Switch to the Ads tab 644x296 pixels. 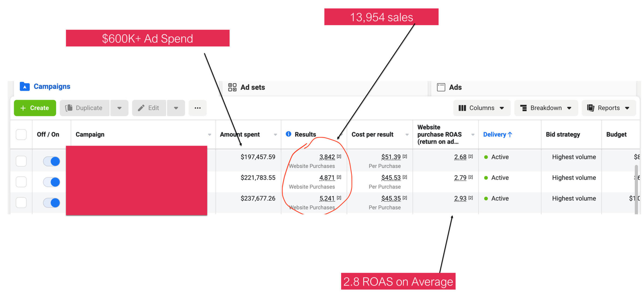coord(455,87)
